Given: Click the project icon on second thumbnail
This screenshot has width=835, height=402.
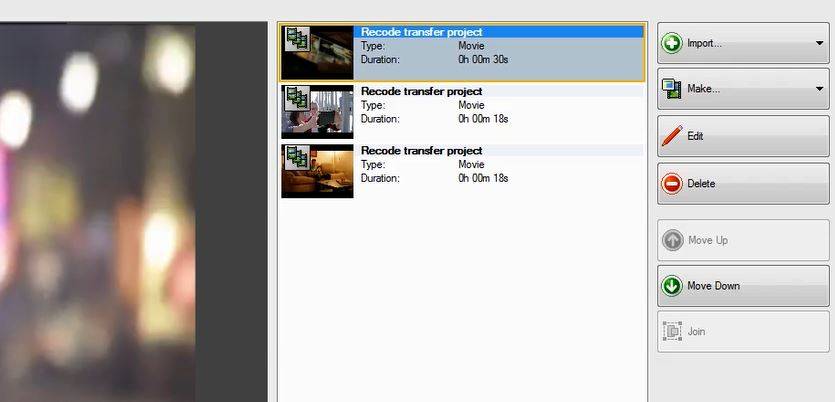Looking at the screenshot, I should coord(297,99).
